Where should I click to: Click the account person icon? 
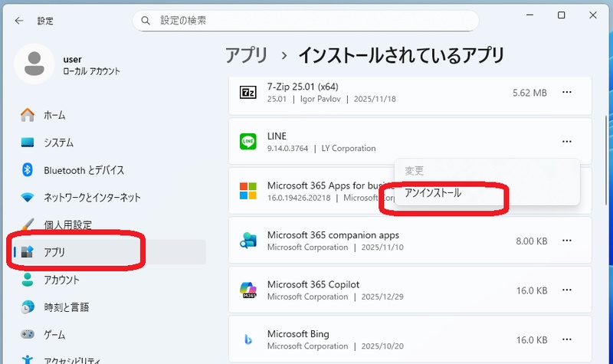(x=28, y=280)
